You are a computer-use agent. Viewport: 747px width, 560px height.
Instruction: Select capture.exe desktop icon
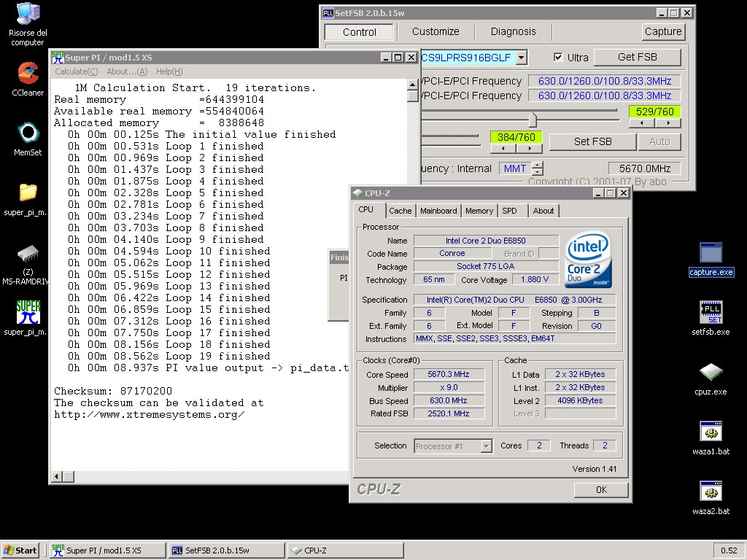(711, 259)
